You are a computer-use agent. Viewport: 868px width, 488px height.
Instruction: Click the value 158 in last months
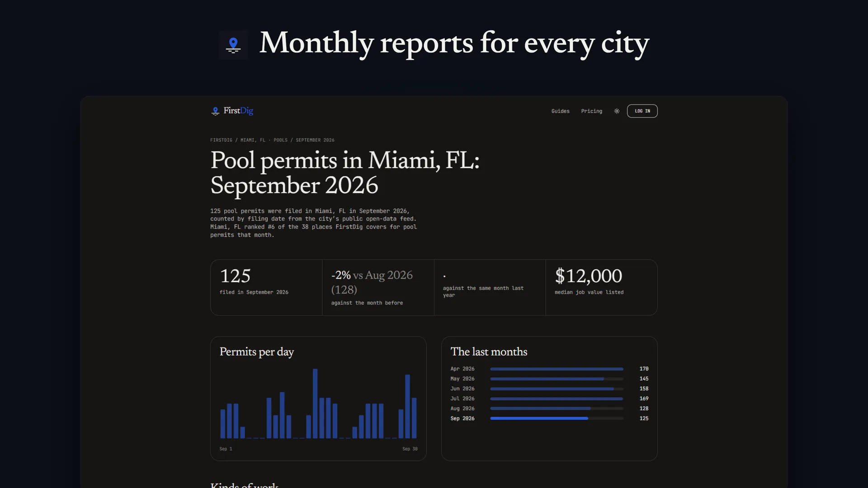[644, 389]
